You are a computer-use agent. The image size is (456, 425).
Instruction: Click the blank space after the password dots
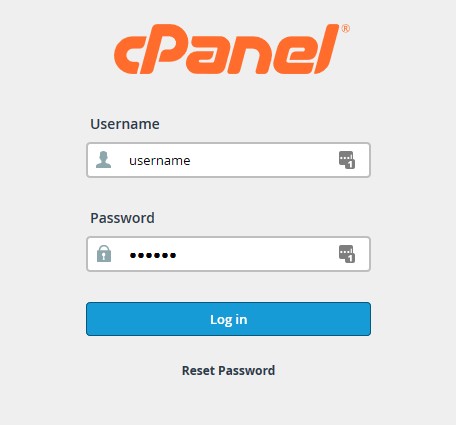(257, 254)
